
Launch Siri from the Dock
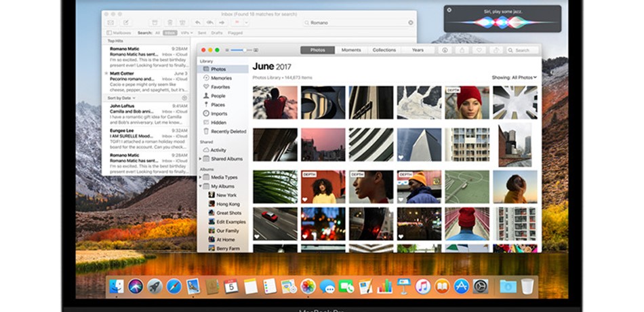136,286
